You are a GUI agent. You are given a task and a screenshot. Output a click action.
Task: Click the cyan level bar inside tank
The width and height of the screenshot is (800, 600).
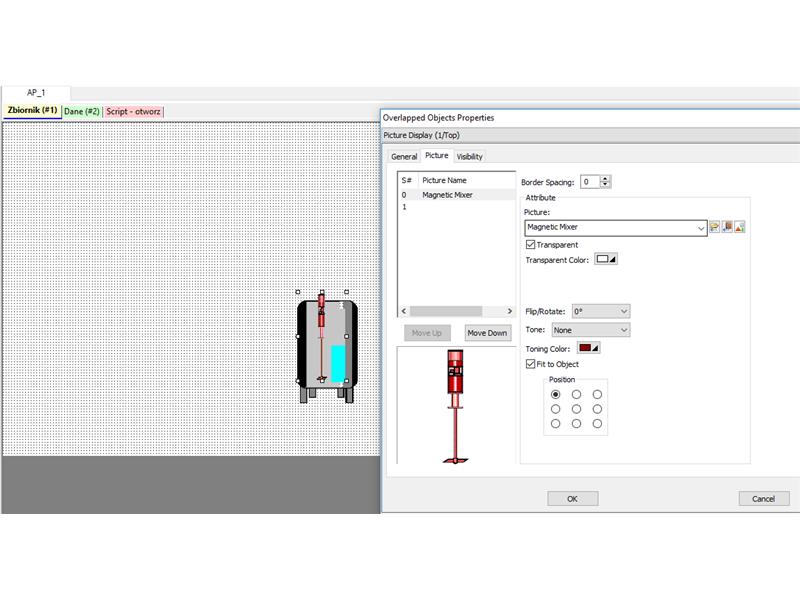[x=338, y=364]
